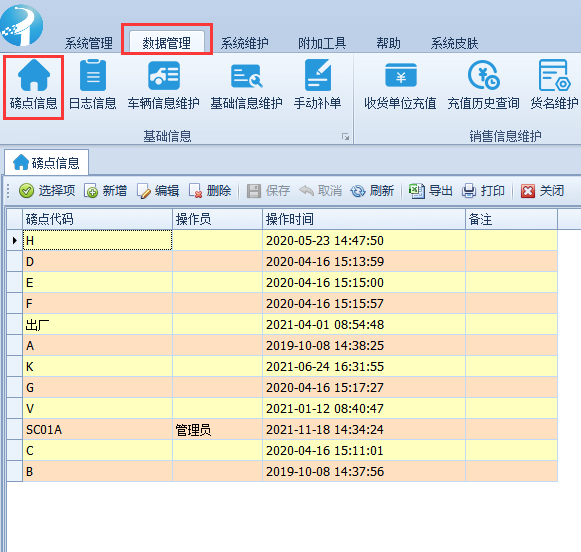Switch to 系统管理 ribbon tab
Screen dimensions: 581x552
[89, 43]
